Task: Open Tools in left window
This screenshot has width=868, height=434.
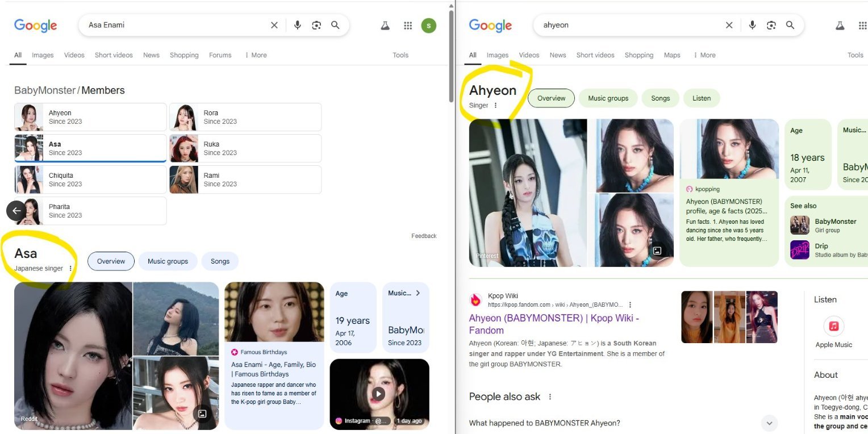Action: (400, 55)
